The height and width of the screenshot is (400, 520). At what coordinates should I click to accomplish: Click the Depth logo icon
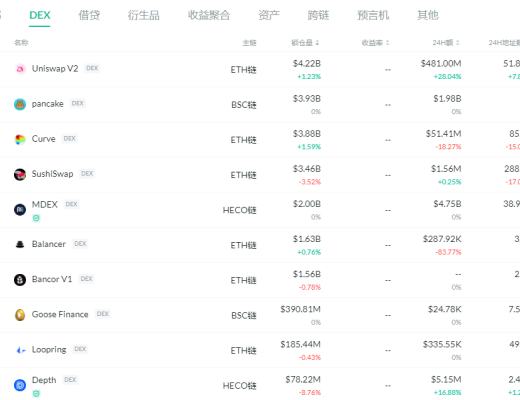20,385
